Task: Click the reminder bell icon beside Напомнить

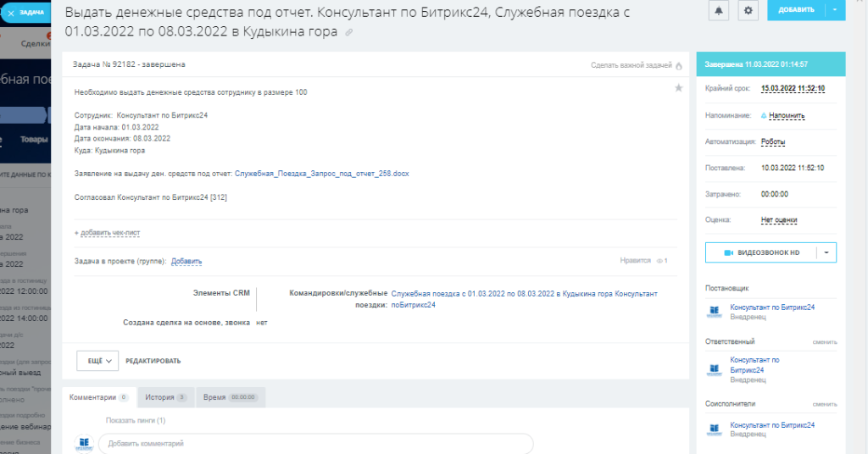Action: click(764, 115)
